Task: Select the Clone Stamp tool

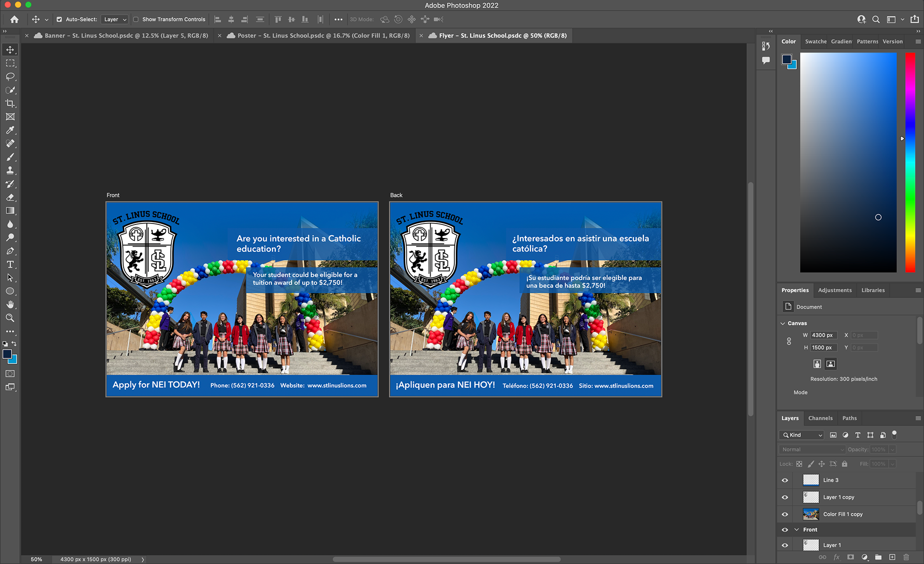Action: 10,171
